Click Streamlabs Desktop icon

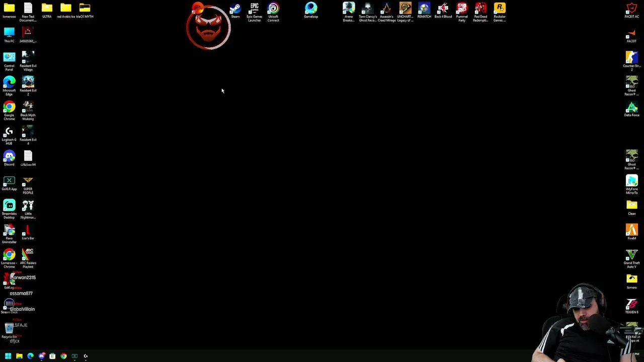tap(9, 209)
